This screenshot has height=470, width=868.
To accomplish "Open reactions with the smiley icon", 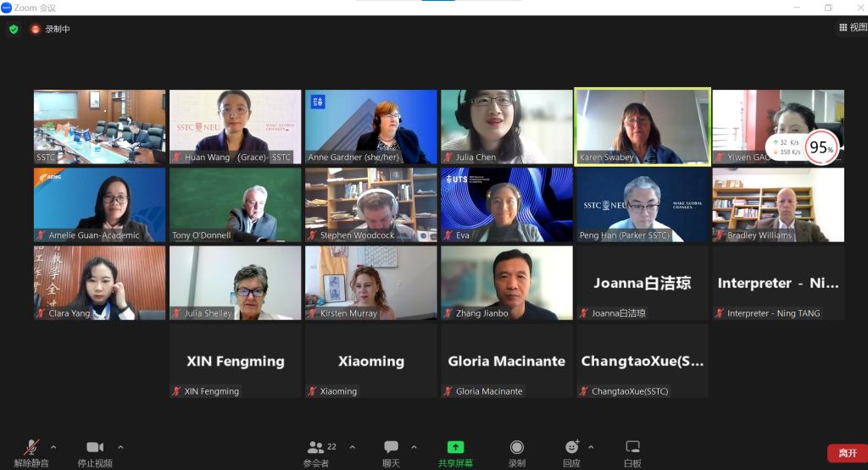I will 572,447.
